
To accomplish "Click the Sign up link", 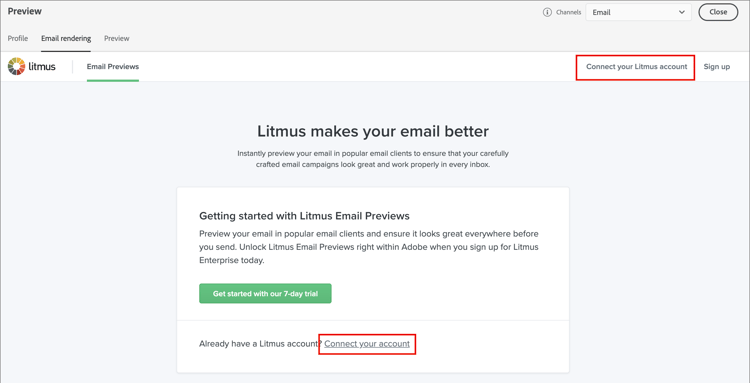I will click(717, 66).
